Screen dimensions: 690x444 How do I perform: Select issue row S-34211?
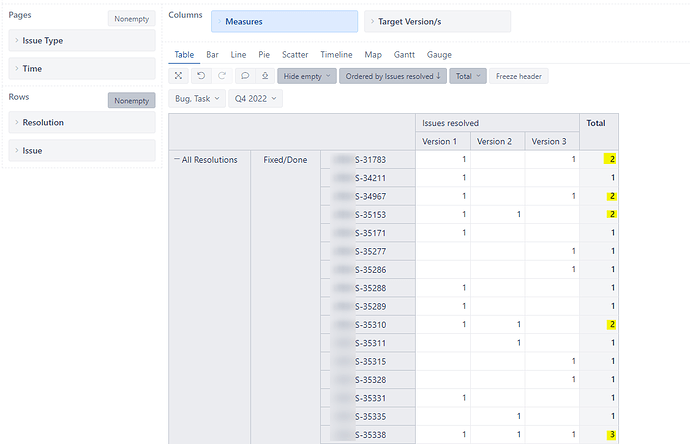[368, 178]
